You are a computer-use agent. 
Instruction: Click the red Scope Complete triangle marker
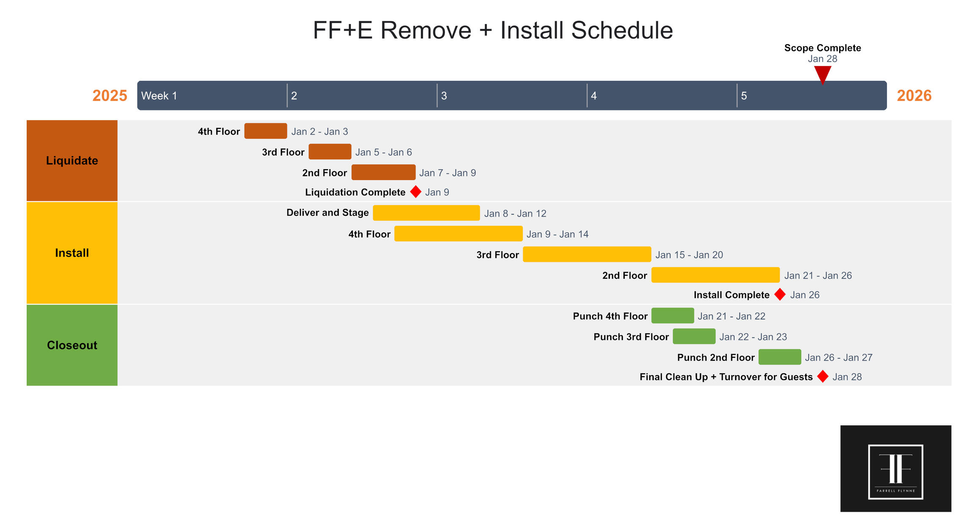pyautogui.click(x=822, y=74)
